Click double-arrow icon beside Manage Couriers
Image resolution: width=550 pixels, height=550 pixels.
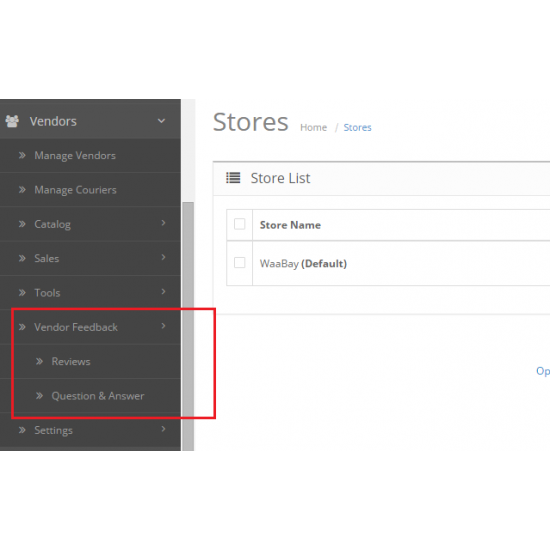coord(22,189)
